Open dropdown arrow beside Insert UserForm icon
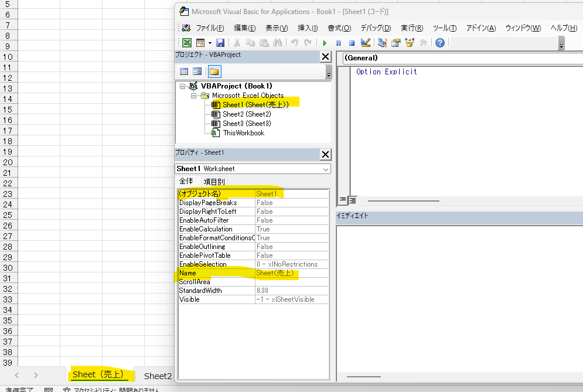The image size is (583, 392). click(x=210, y=43)
